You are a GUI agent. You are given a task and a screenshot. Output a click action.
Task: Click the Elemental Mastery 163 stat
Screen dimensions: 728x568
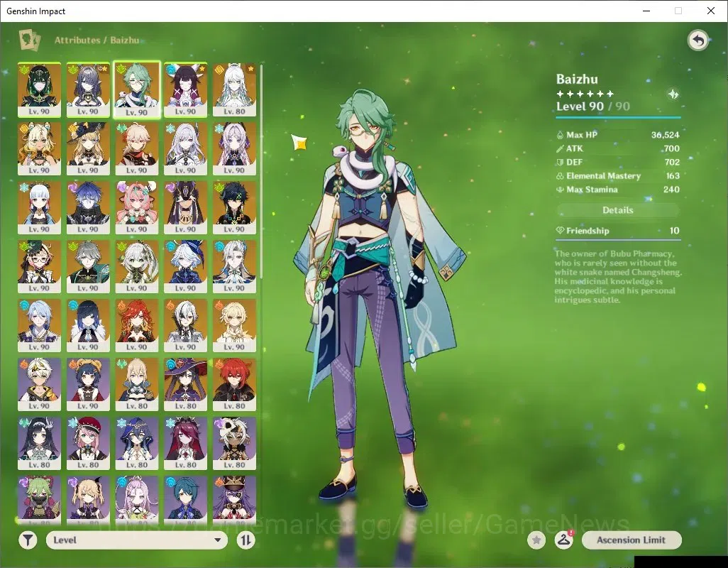(x=618, y=176)
